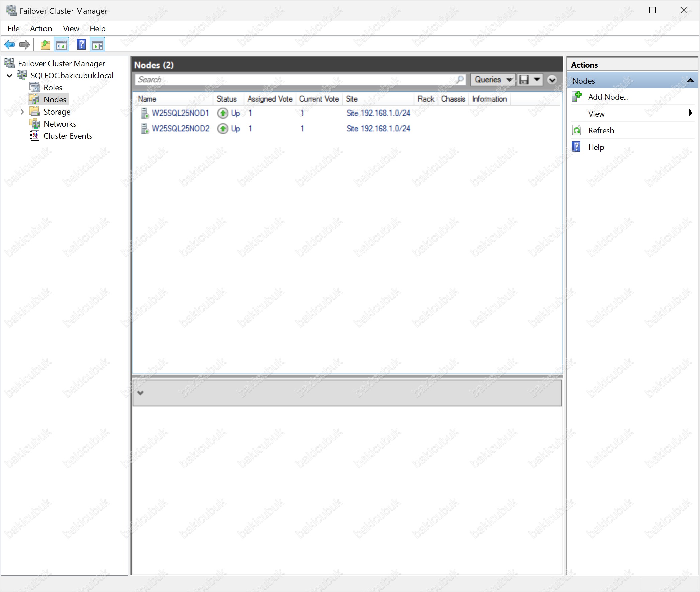This screenshot has height=592, width=700.
Task: Open the View menu
Action: coord(71,29)
